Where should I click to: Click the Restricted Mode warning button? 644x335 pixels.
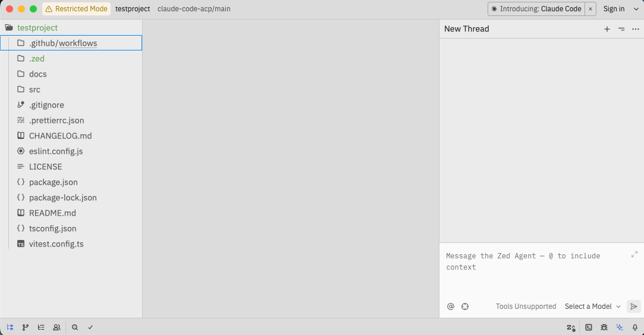click(x=77, y=9)
